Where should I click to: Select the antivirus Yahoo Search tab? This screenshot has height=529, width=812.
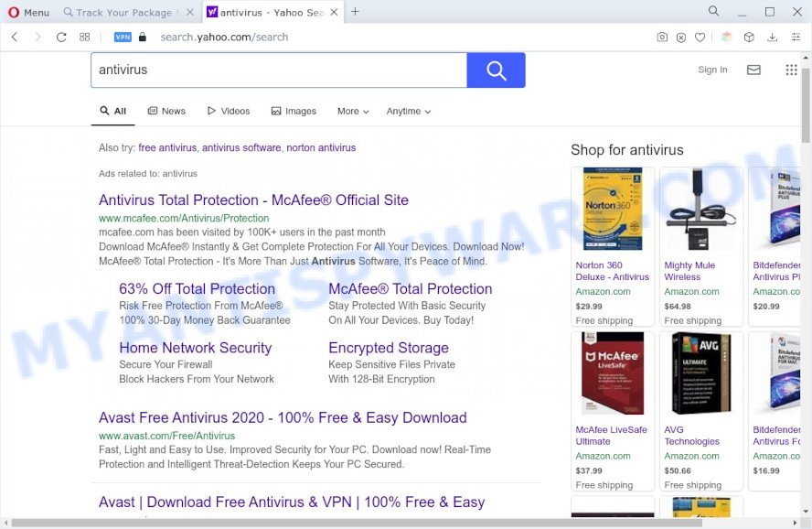click(x=266, y=13)
